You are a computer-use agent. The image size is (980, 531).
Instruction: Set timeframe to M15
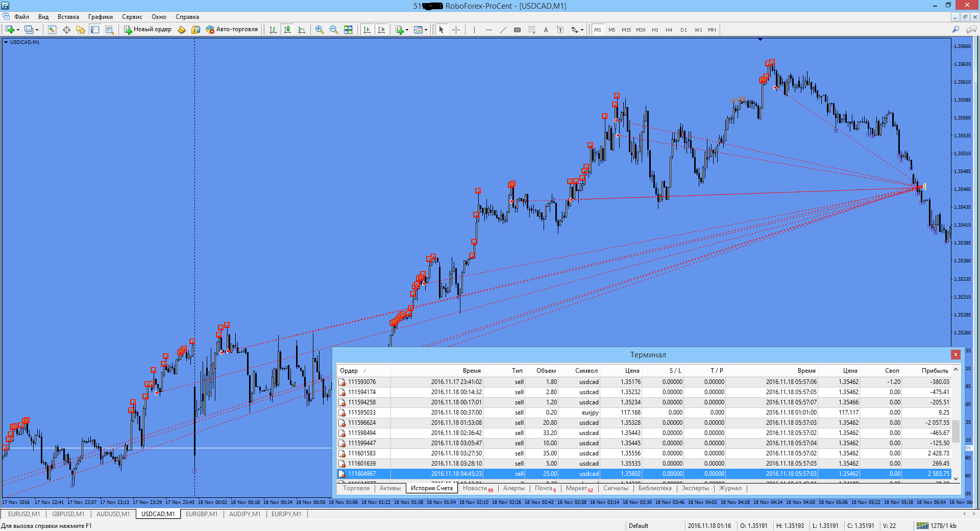point(626,30)
